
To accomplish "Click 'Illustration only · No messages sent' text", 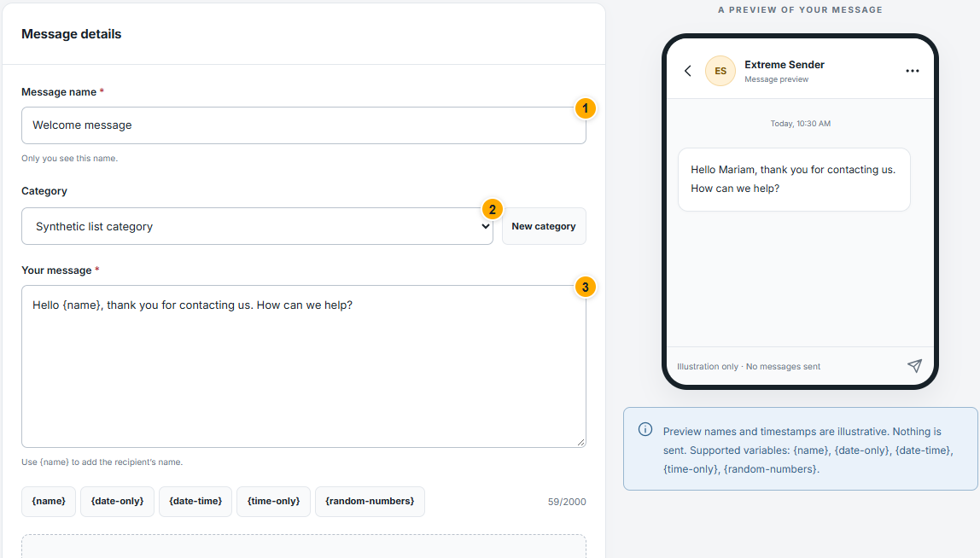I will (749, 367).
